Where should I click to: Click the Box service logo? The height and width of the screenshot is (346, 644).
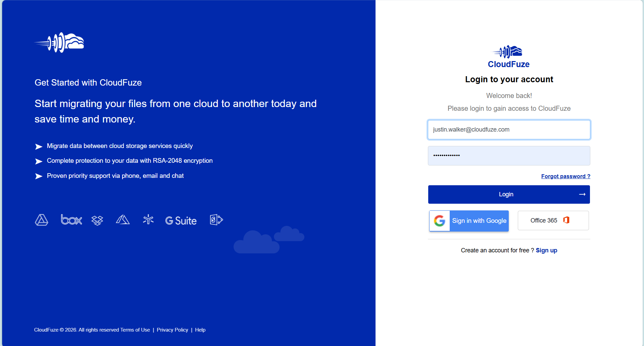point(71,219)
